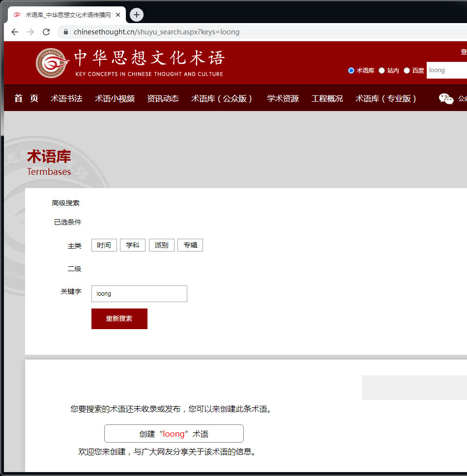Expand the 学科 category filter
The width and height of the screenshot is (467, 476).
click(x=133, y=245)
